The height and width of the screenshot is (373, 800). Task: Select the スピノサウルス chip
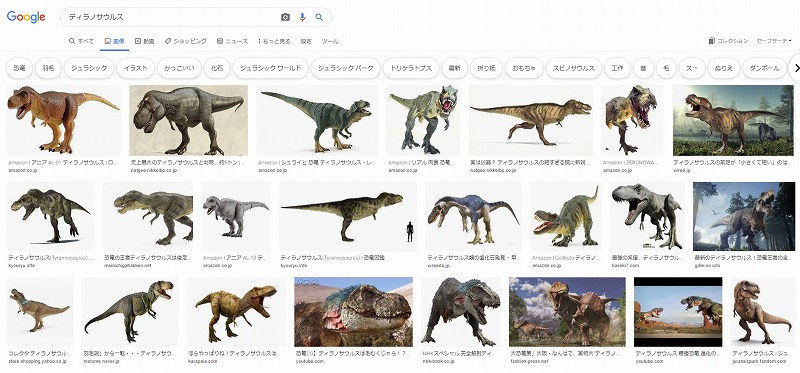click(573, 68)
